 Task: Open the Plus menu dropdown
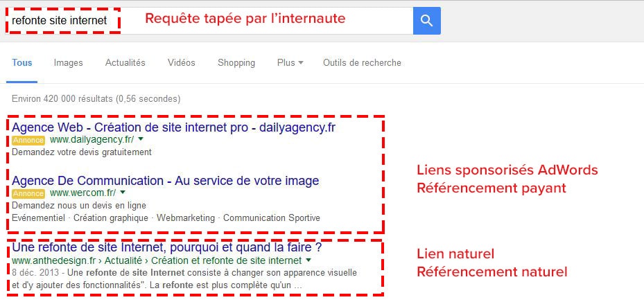[290, 63]
